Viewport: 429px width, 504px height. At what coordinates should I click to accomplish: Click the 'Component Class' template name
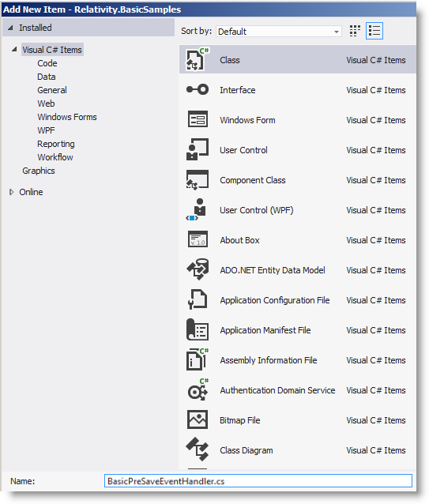click(x=253, y=180)
